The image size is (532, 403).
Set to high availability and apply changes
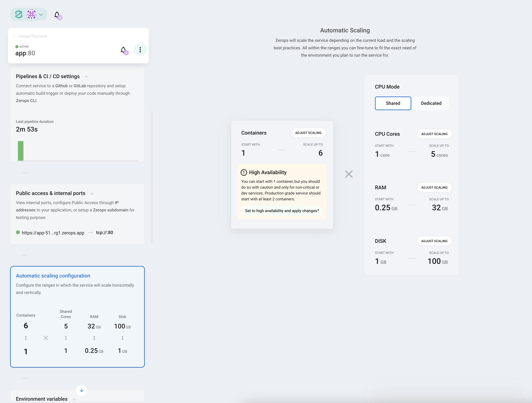click(282, 211)
